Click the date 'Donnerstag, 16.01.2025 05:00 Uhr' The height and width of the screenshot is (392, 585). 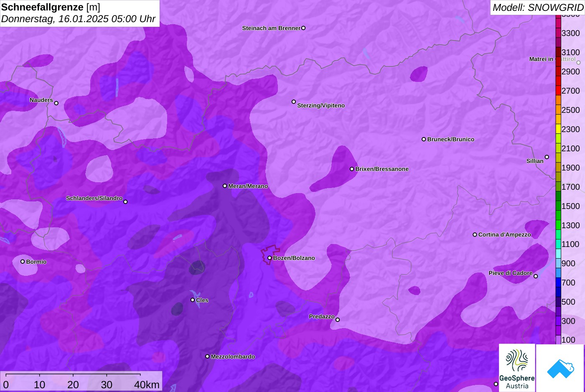[x=79, y=19]
